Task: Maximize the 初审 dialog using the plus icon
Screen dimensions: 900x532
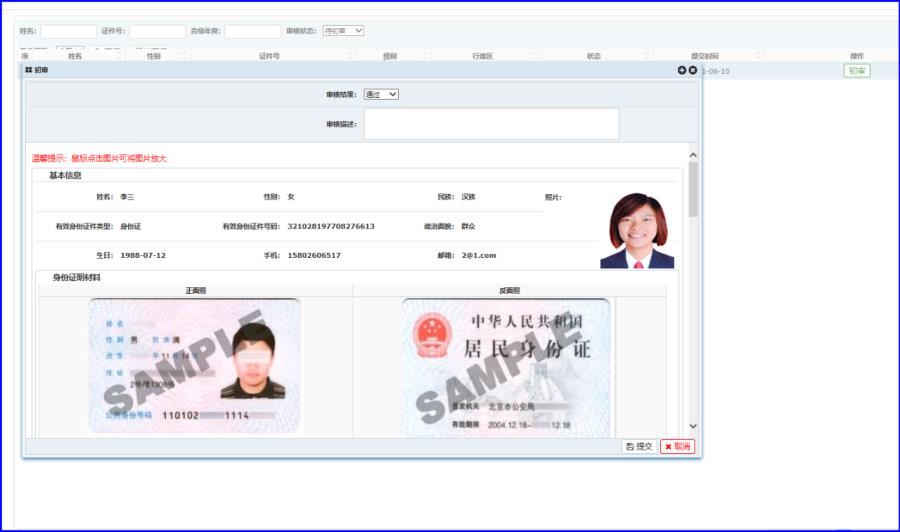Action: point(681,70)
